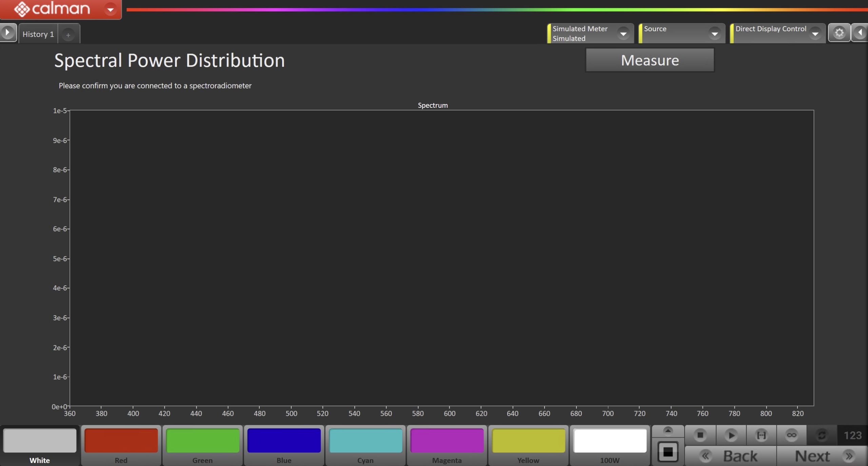Expand the up-arrow above pattern window
Image resolution: width=868 pixels, height=466 pixels.
[x=668, y=431]
